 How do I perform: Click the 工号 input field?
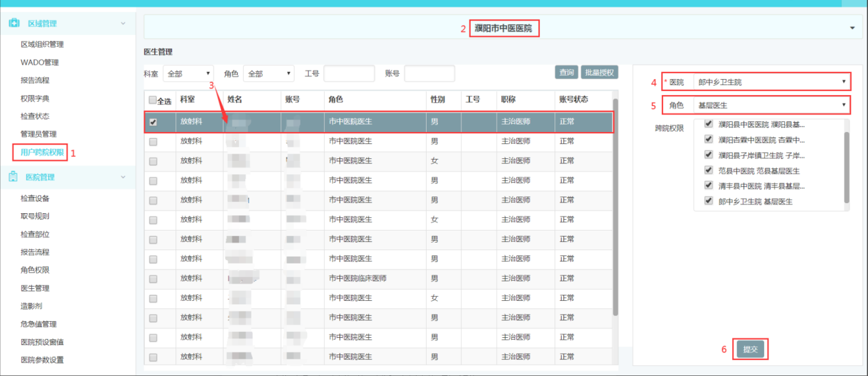pos(349,74)
